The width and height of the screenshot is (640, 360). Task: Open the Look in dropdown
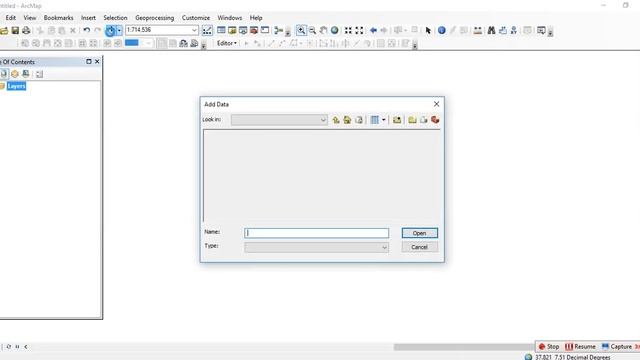click(x=279, y=120)
